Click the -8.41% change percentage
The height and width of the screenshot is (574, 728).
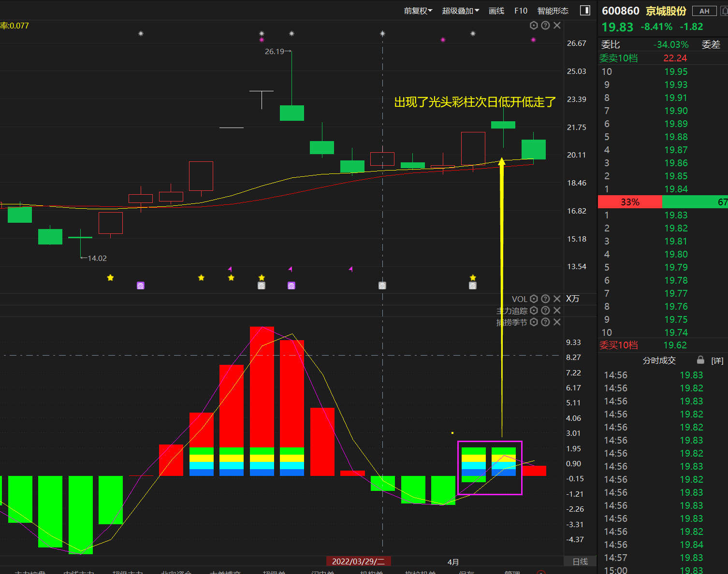click(656, 27)
